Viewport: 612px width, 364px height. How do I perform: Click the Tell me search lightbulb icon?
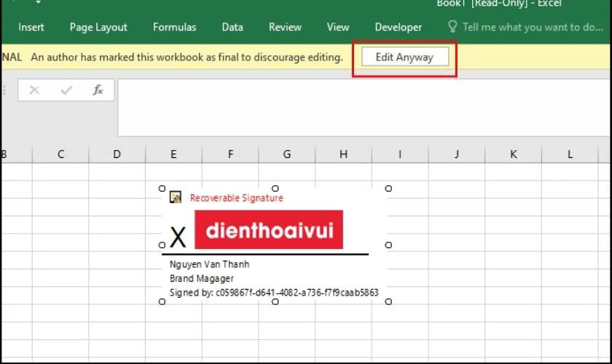tap(452, 26)
